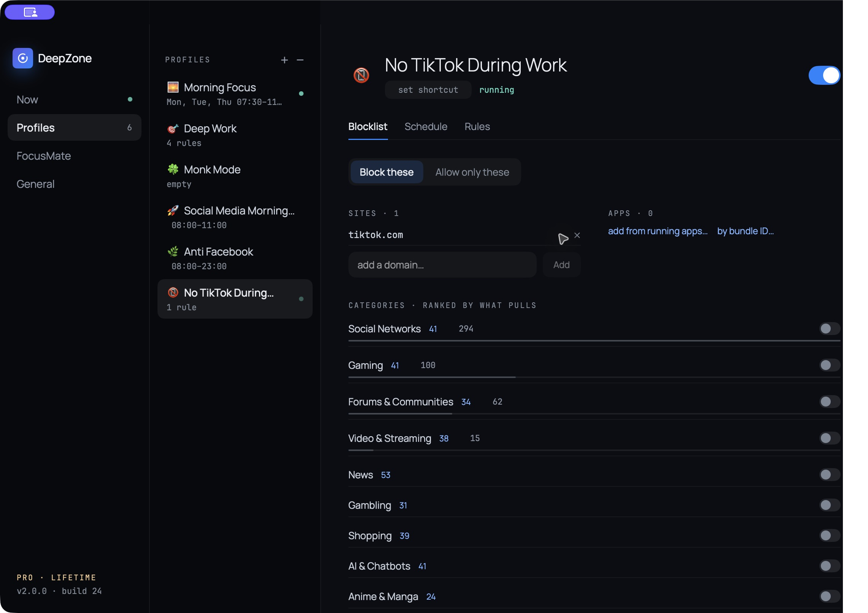Click the Social Media Morning rocket icon
The width and height of the screenshot is (868, 613).
(x=173, y=210)
